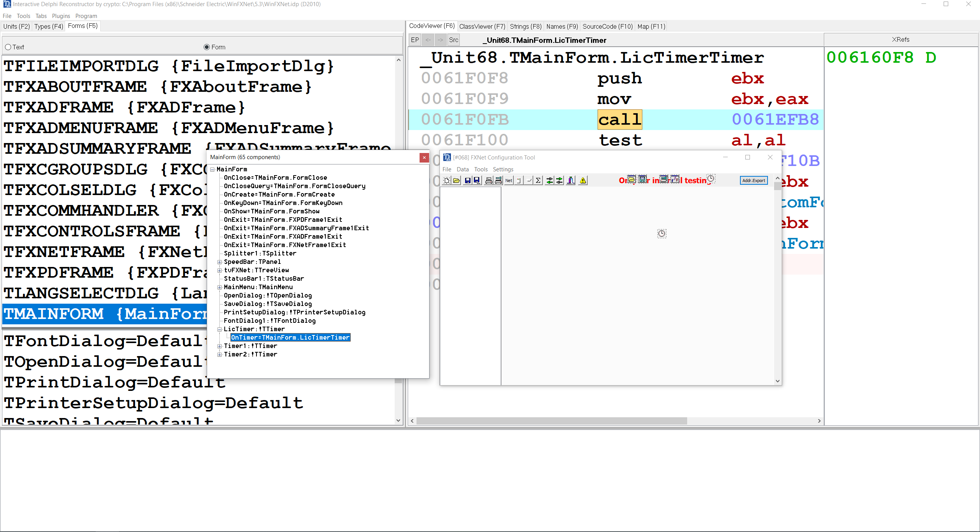Collapse the LicTimer:!TTimer node

[220, 329]
